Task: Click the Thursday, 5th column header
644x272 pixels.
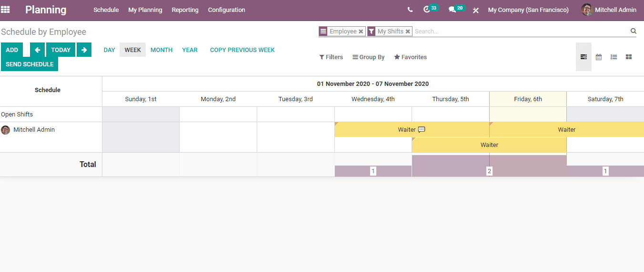Action: pos(451,99)
